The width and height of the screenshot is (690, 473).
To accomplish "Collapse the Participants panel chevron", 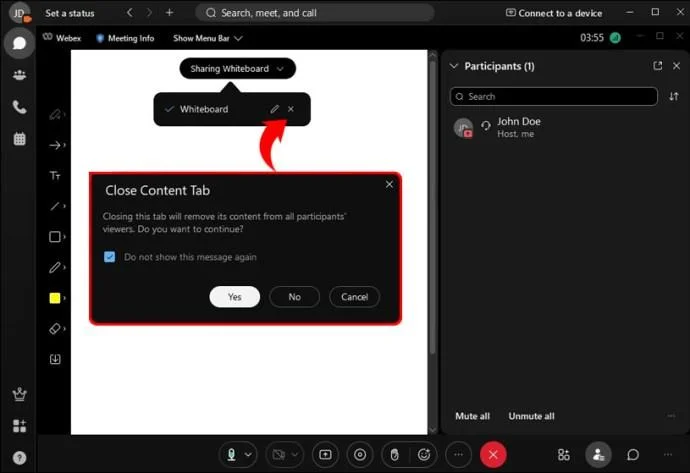I will tap(454, 66).
